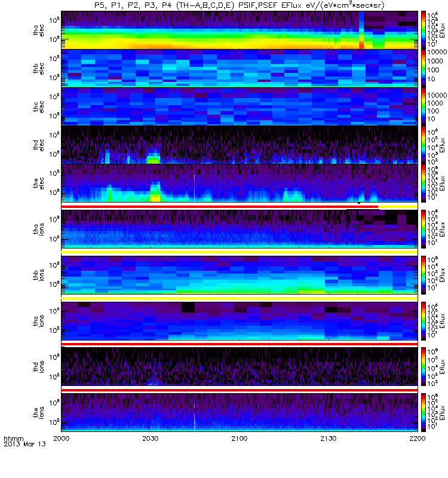The height and width of the screenshot is (478, 448).
Task: Click the color bar beside the elec panel
Action: pos(424,183)
